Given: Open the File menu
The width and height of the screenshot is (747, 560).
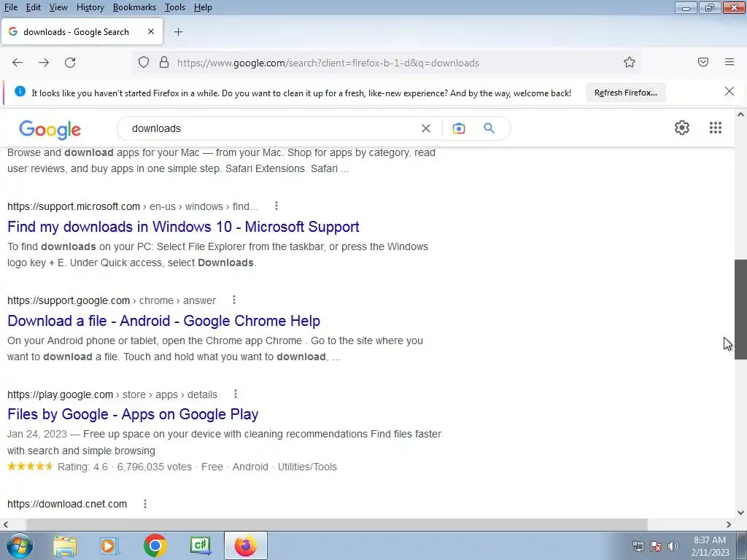Looking at the screenshot, I should click(x=11, y=7).
